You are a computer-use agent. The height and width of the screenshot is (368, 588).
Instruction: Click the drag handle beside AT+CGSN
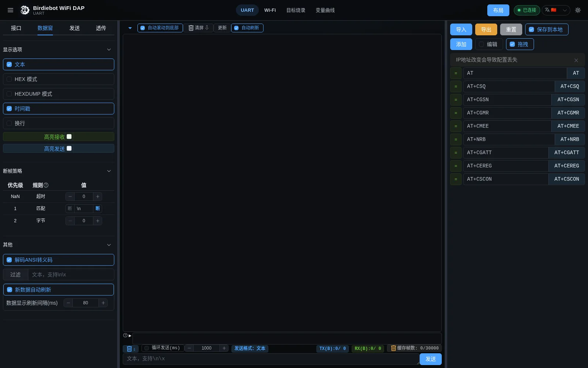[x=456, y=100]
